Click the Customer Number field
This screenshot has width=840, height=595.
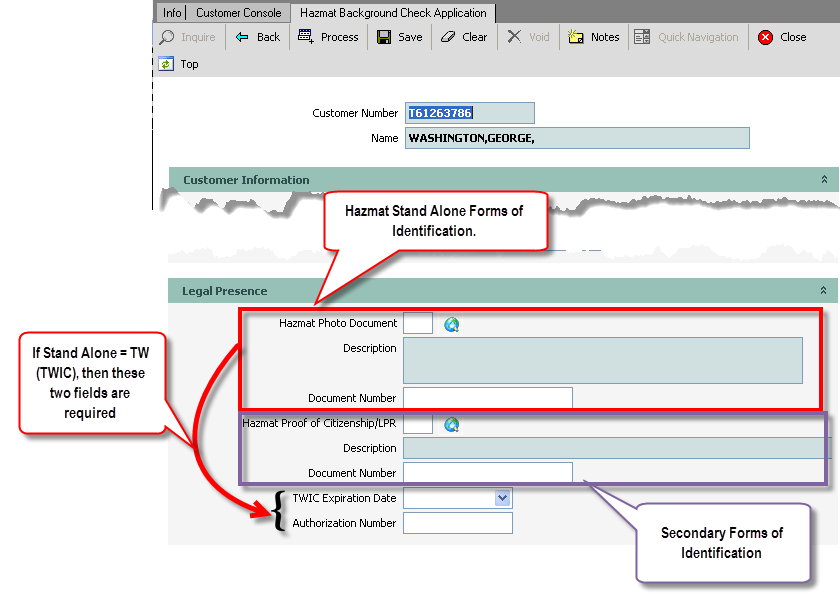(469, 113)
